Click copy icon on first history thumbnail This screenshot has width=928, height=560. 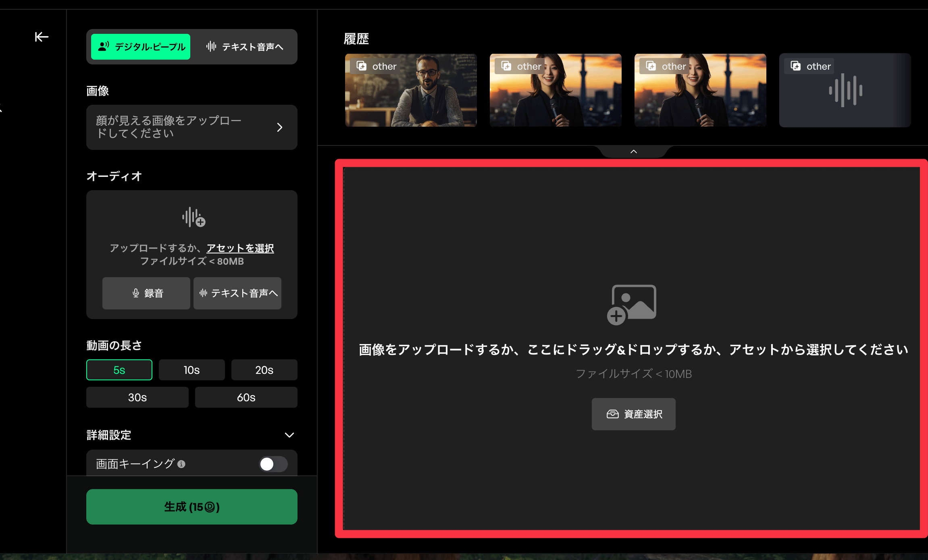[x=362, y=66]
